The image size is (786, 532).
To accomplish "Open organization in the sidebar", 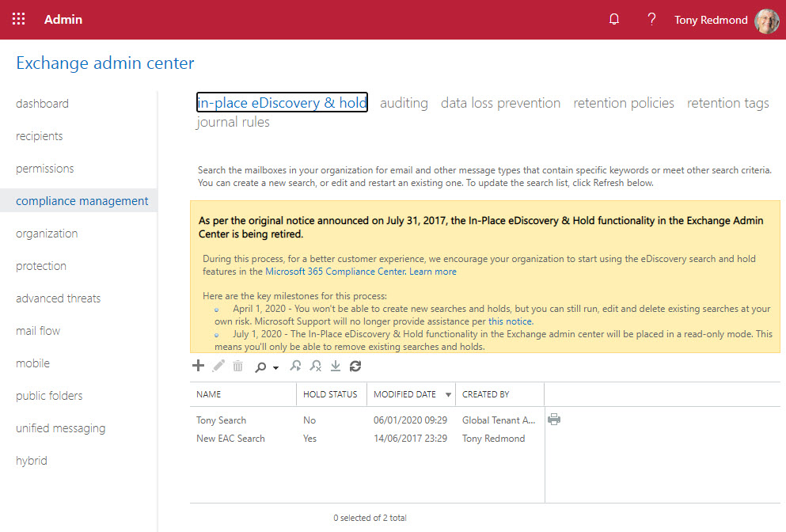I will [x=47, y=234].
